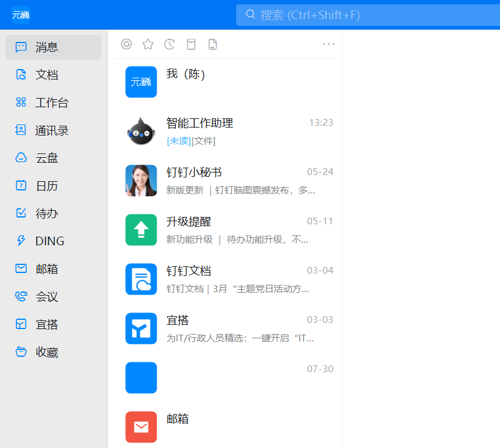Filter unread messages with the inbox icon
Image resolution: width=500 pixels, height=448 pixels.
point(191,44)
